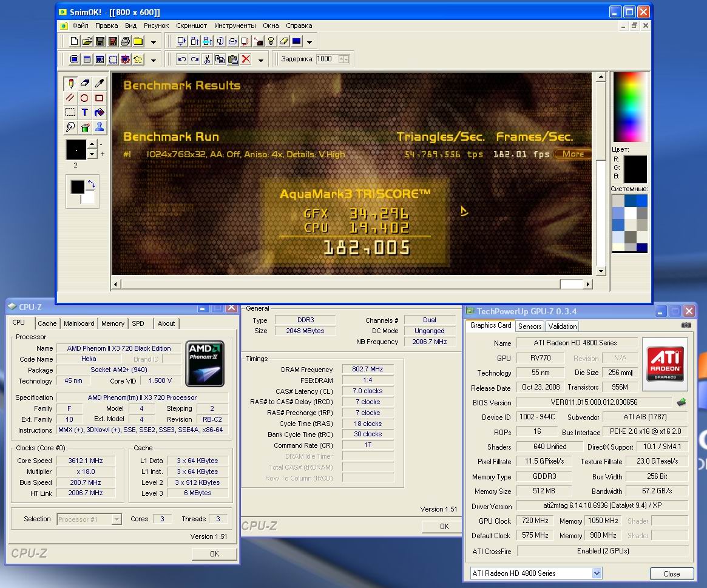Select the Line drawing tool
The width and height of the screenshot is (707, 588).
pos(70,98)
